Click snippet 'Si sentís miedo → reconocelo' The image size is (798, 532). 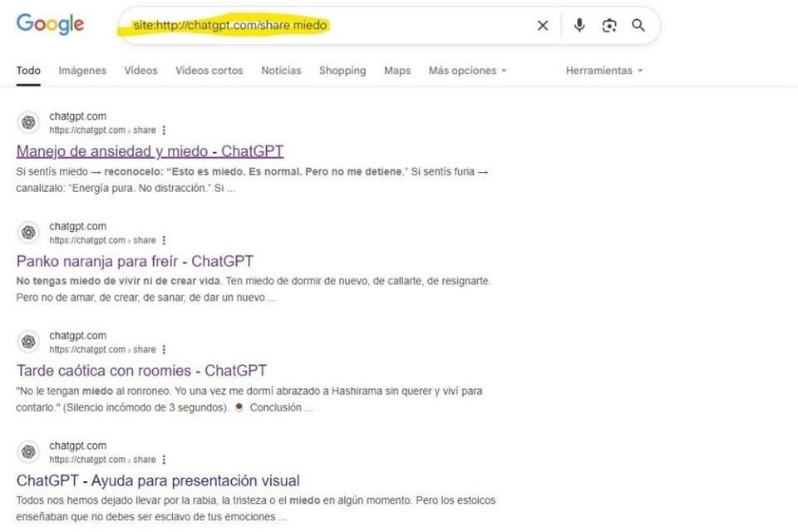point(252,180)
